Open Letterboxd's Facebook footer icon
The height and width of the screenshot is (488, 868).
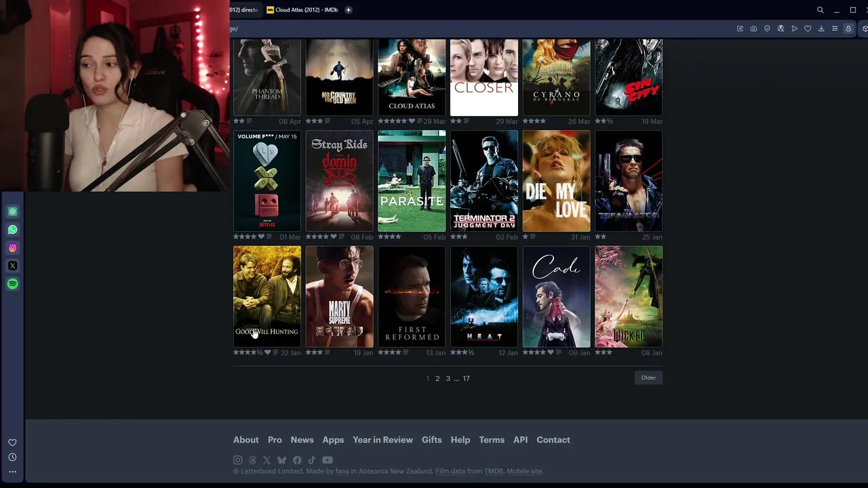[x=297, y=460]
